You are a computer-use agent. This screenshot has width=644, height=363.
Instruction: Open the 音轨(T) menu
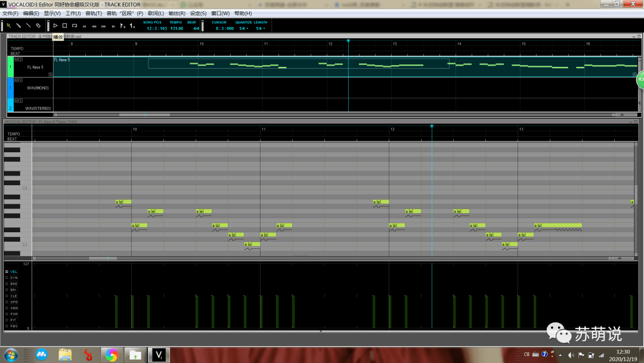(x=94, y=14)
